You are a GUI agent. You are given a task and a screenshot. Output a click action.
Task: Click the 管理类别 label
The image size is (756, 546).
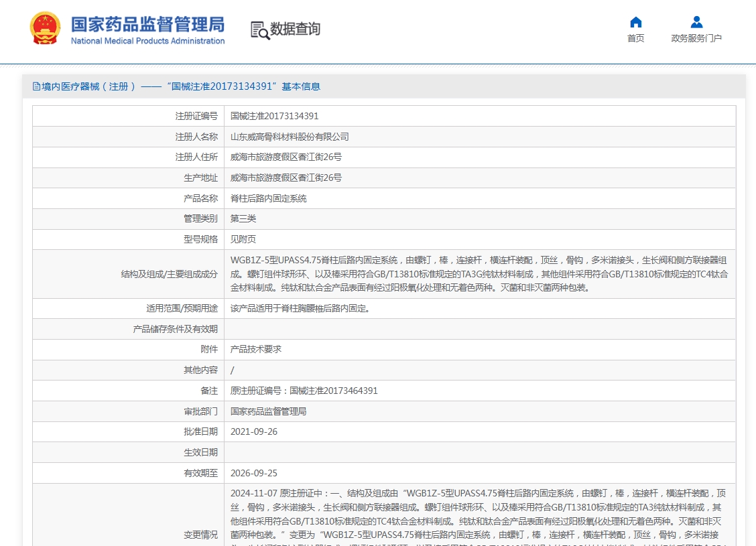(200, 219)
